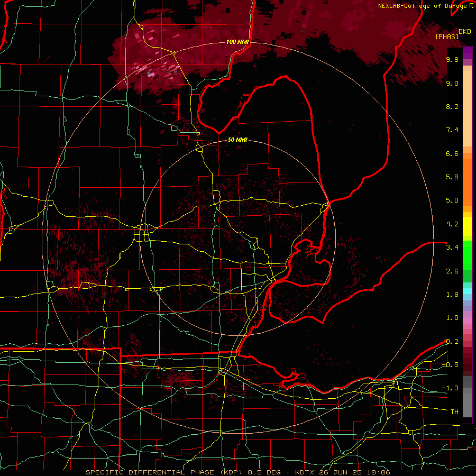476x476 pixels.
Task: Click the 5.0 legend value
Action: click(452, 200)
